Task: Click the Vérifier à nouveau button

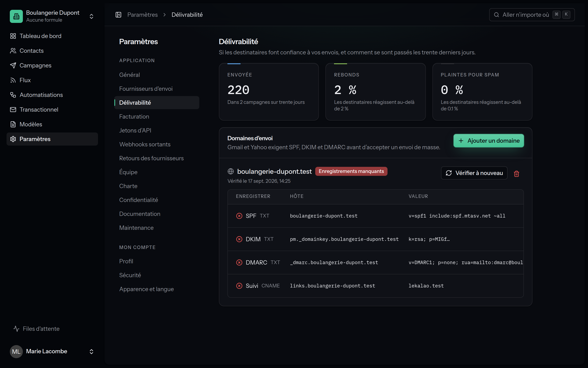Action: (x=474, y=173)
